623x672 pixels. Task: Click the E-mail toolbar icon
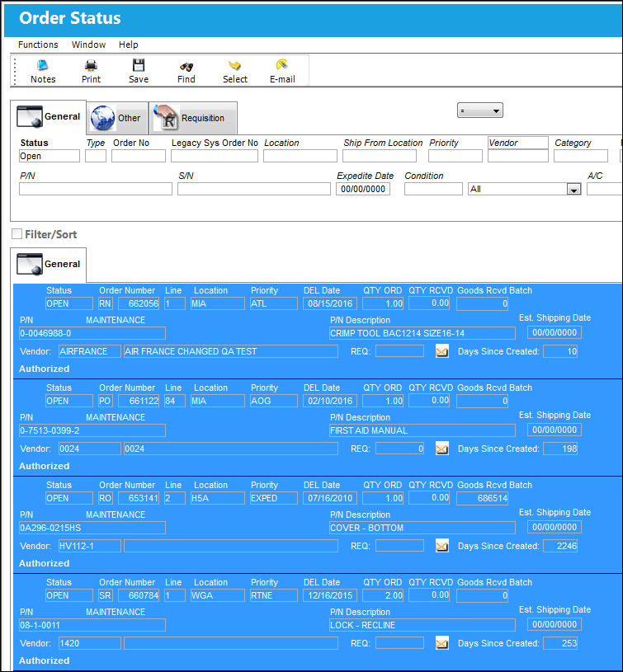click(x=281, y=65)
